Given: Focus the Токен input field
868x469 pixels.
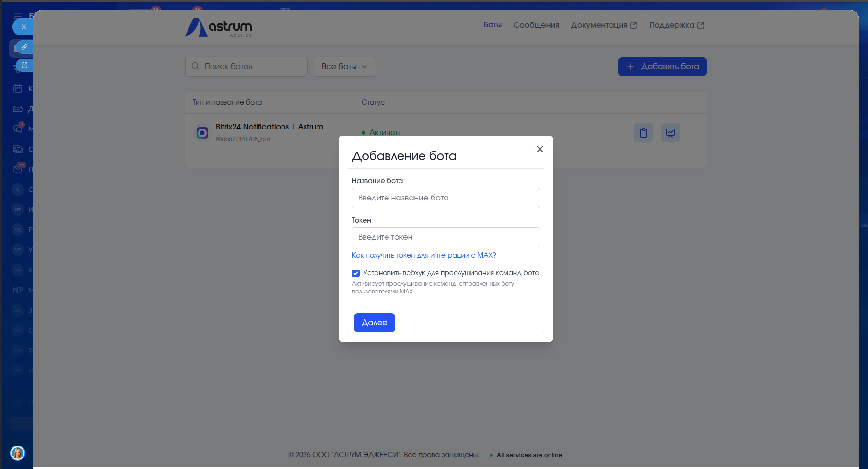Looking at the screenshot, I should pos(446,237).
